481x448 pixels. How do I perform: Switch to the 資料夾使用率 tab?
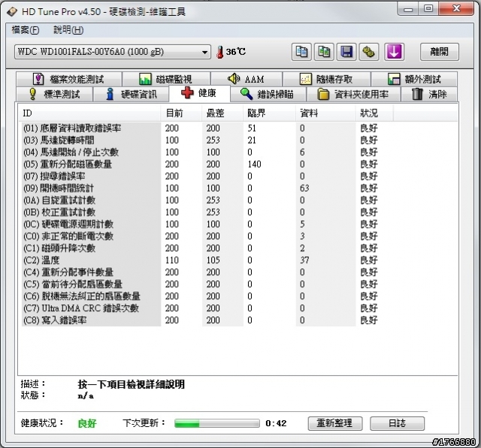point(353,94)
